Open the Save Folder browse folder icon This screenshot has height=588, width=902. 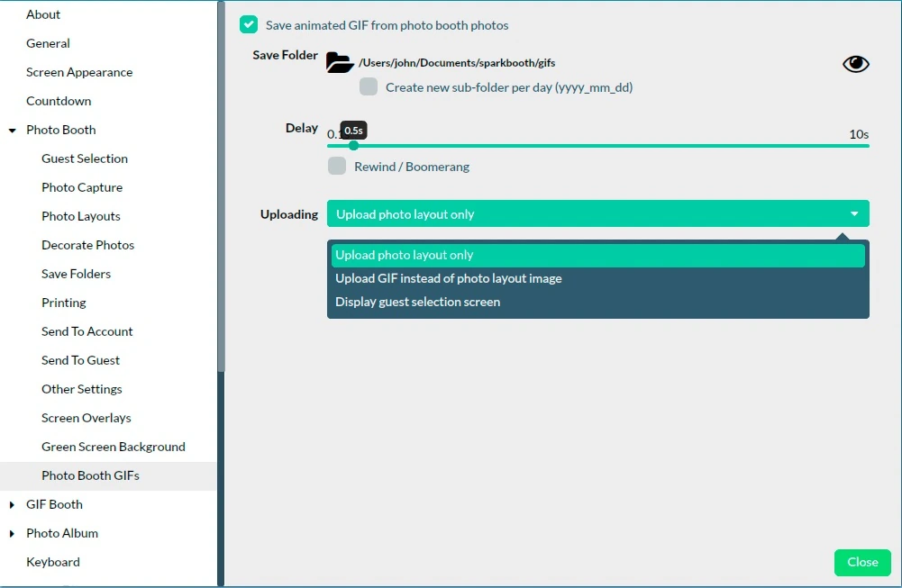click(340, 63)
